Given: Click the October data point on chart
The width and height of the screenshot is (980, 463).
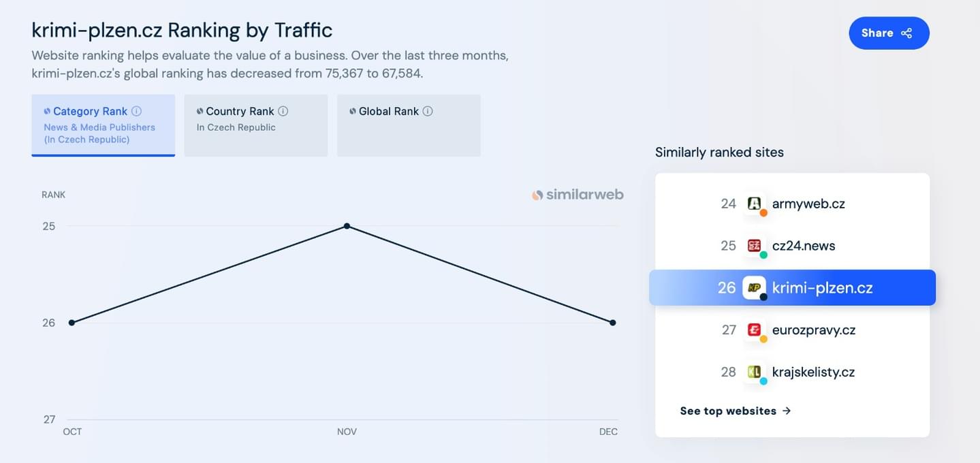Looking at the screenshot, I should (72, 323).
